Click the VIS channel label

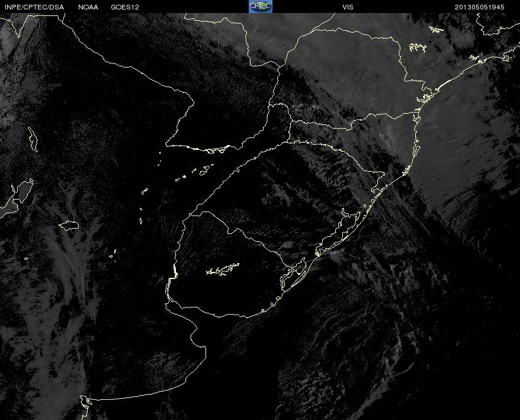click(348, 7)
